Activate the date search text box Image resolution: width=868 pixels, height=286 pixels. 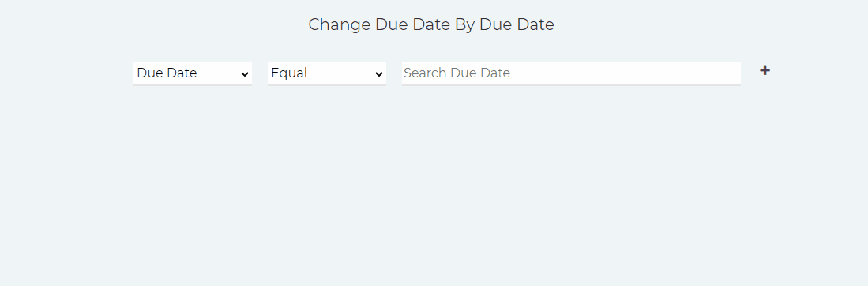(571, 73)
